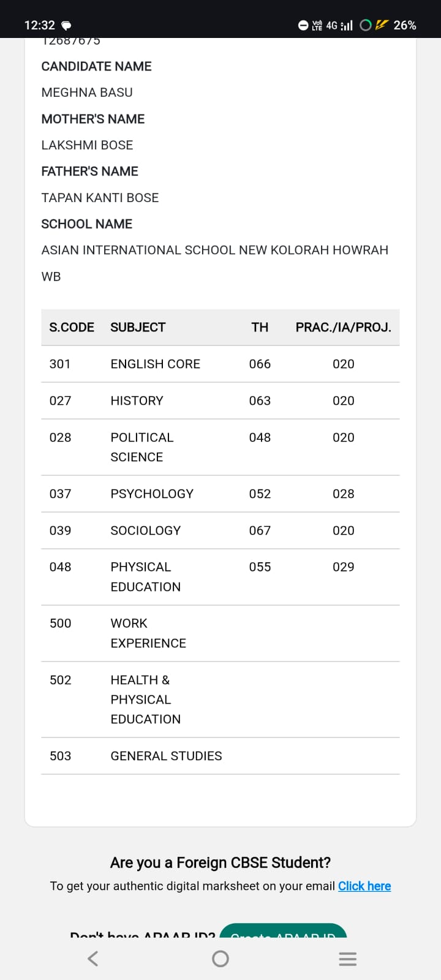Tap the school name ASIAN INTERNATIONAL SCHOOL text
The width and height of the screenshot is (441, 980).
click(214, 250)
